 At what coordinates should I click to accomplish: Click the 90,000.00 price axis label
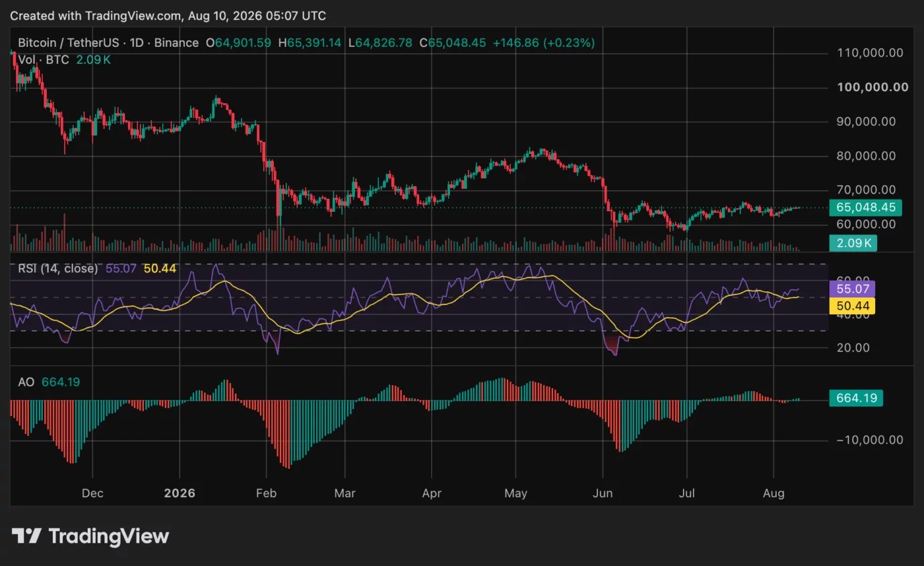866,121
